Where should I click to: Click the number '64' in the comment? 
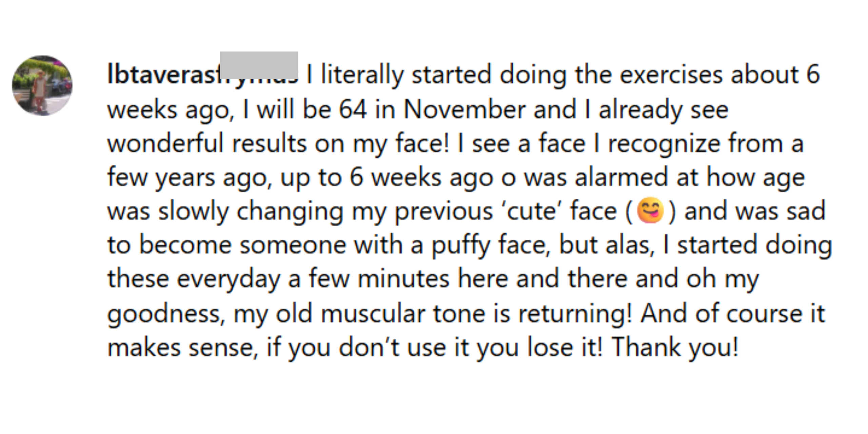(353, 110)
